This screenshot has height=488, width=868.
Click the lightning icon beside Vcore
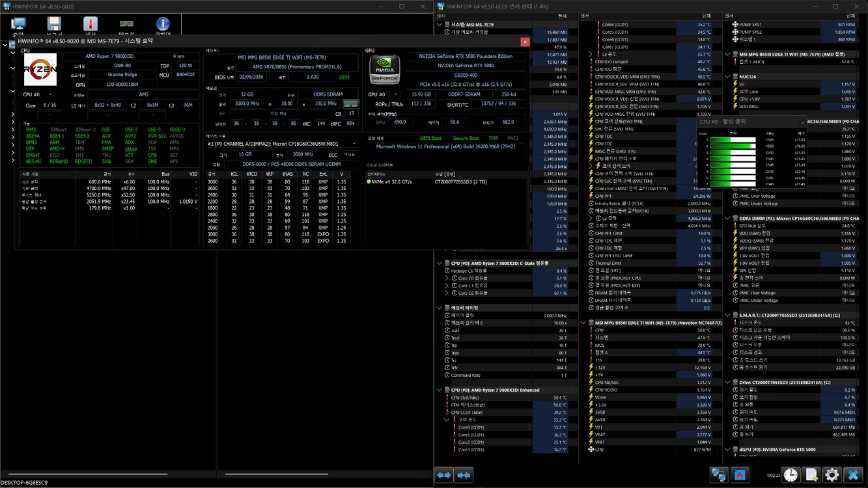coord(591,398)
